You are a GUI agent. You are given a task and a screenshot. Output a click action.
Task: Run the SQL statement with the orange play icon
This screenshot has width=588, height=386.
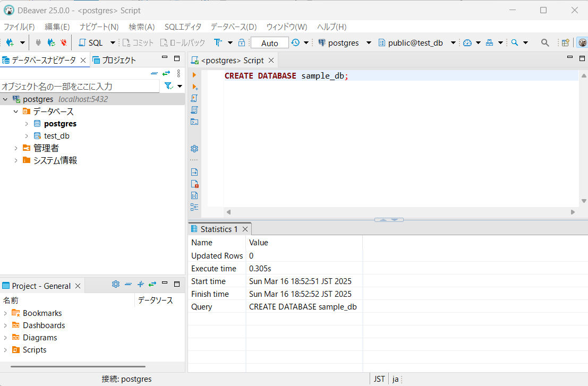point(194,75)
